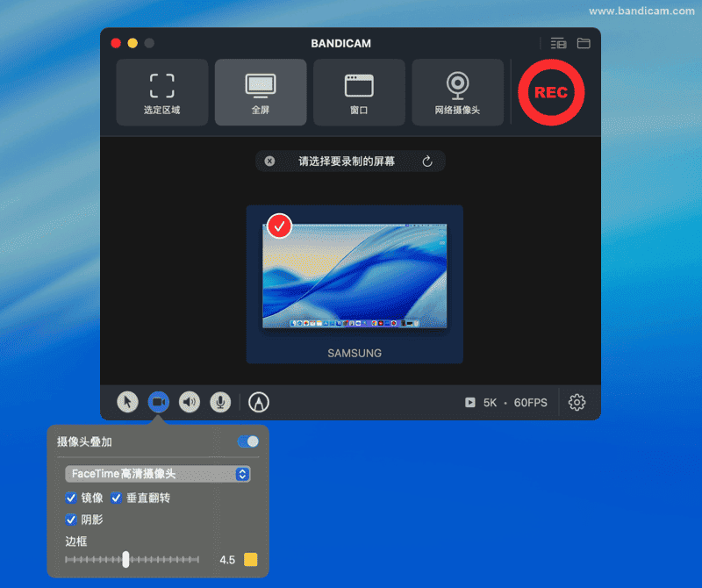702x588 pixels.
Task: Open the recordings list icon in title bar
Action: [x=558, y=43]
